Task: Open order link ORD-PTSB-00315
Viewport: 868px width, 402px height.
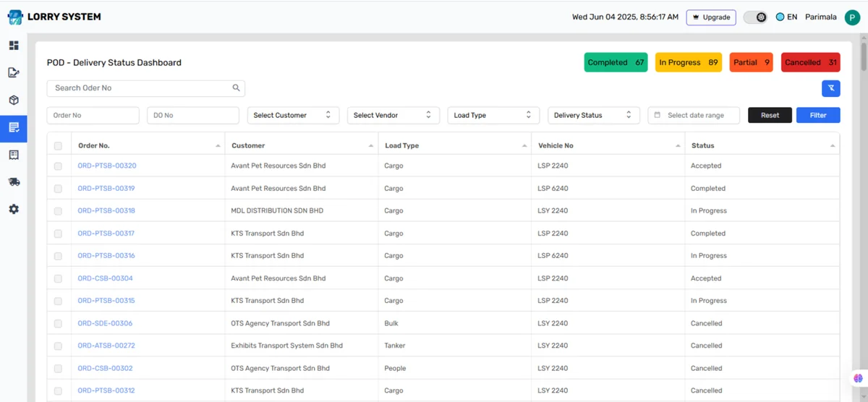Action: (x=106, y=300)
